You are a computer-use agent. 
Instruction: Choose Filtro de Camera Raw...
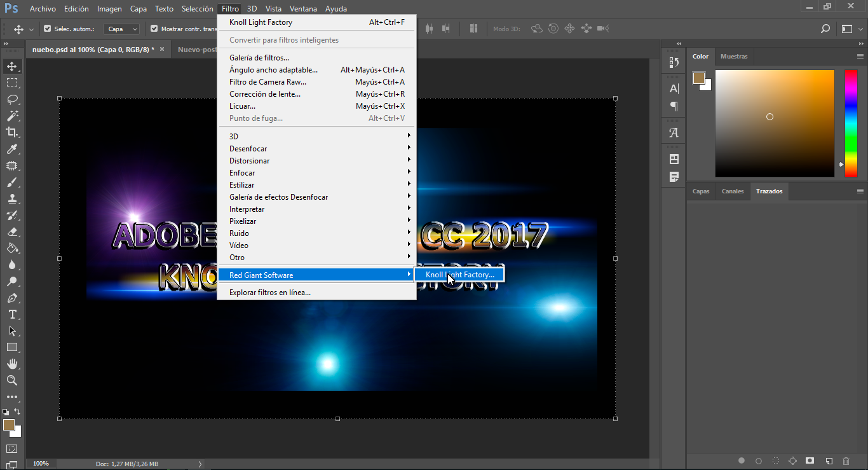[316, 82]
